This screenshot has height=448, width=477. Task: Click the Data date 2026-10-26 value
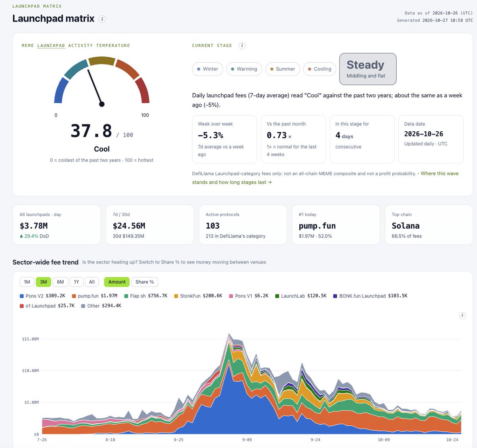coord(424,134)
